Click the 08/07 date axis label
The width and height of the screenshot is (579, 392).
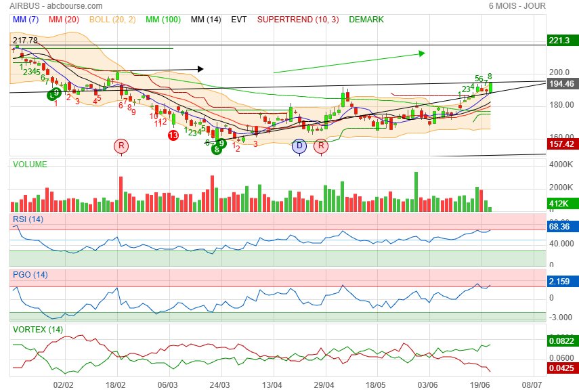pos(532,385)
